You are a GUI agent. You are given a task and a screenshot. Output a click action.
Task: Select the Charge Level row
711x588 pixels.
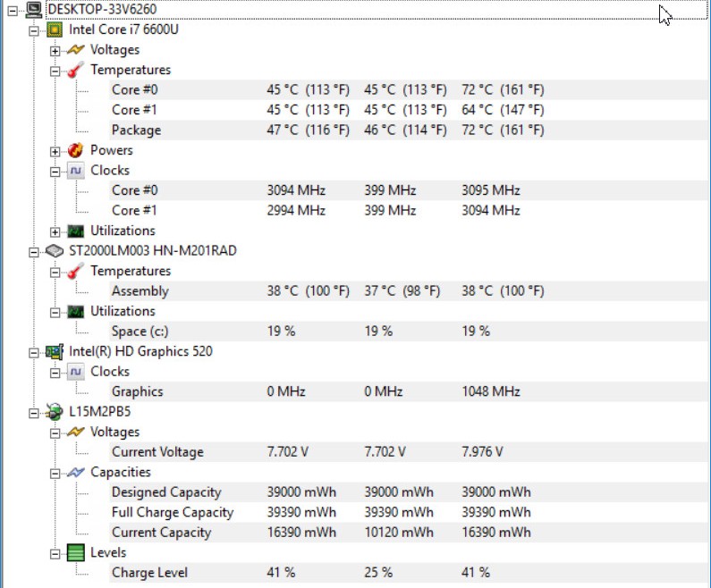click(409, 573)
